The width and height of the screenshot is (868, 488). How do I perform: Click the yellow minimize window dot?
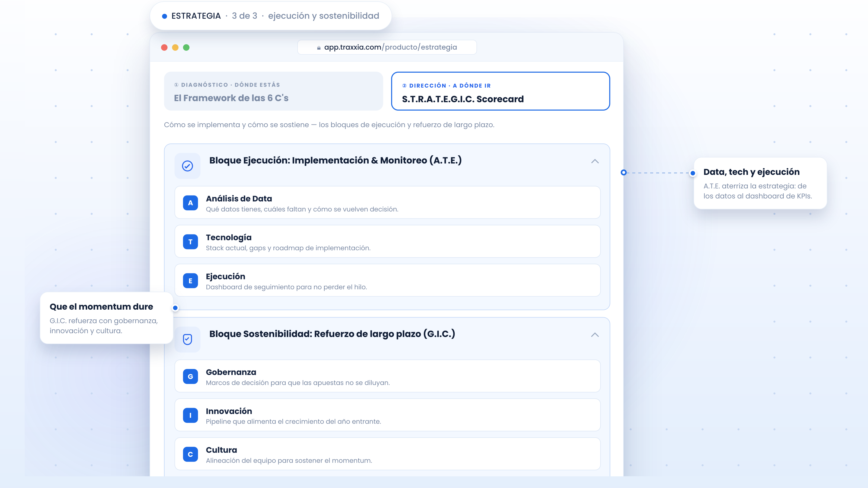175,47
